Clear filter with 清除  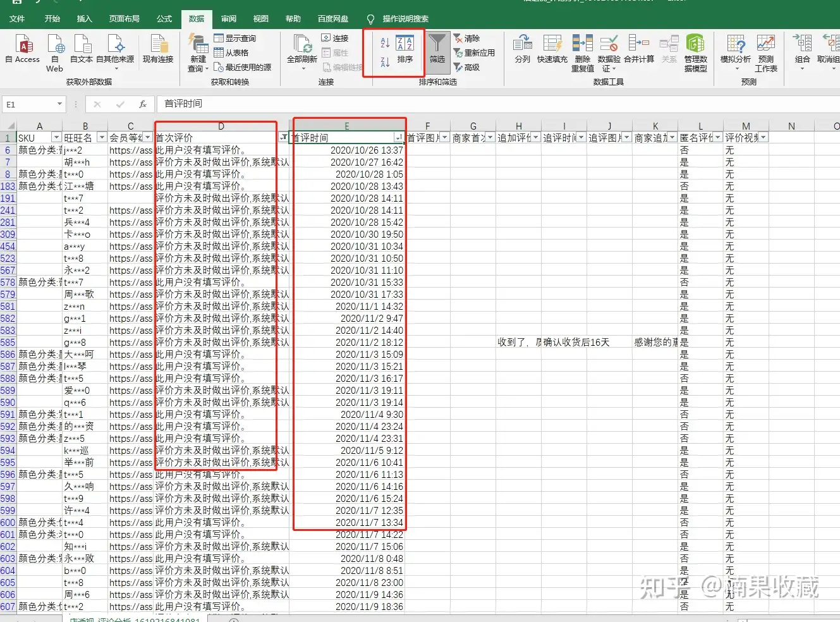pos(466,38)
